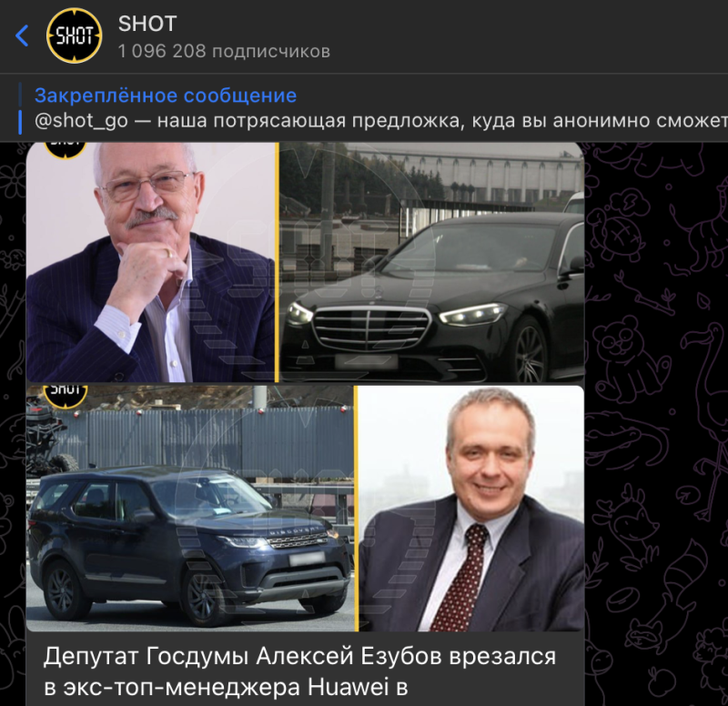Click the yellow divider between top photos
Image resolution: width=728 pixels, height=706 pixels.
click(x=278, y=262)
